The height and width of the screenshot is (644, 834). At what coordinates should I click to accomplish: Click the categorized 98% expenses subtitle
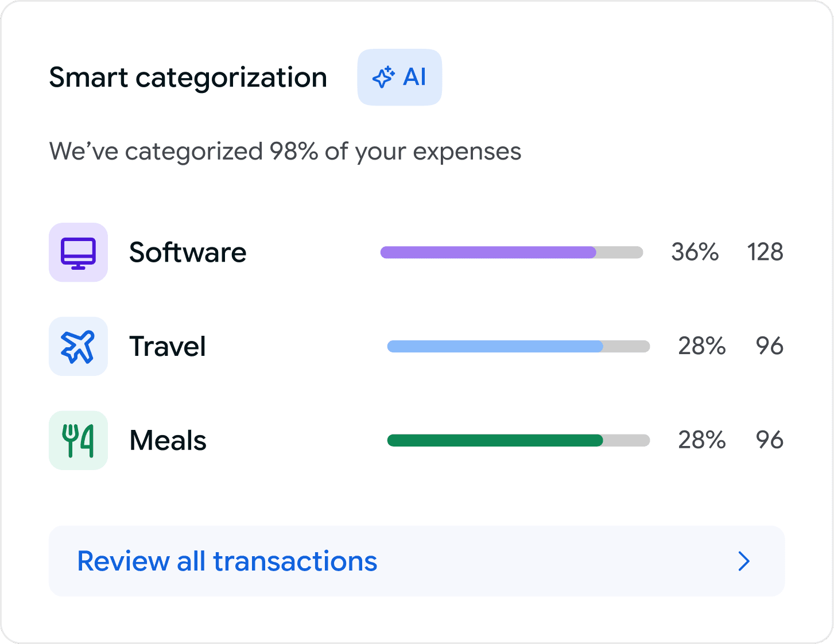285,152
